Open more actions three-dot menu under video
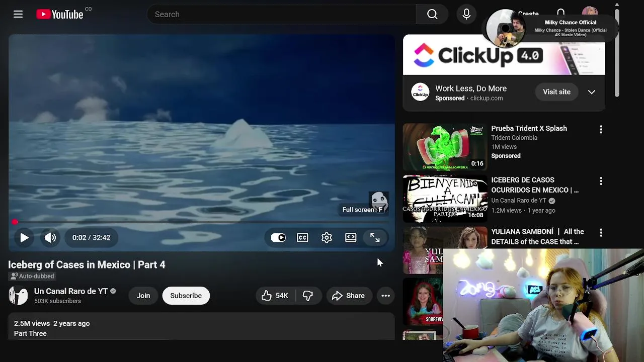644x362 pixels. 386,296
